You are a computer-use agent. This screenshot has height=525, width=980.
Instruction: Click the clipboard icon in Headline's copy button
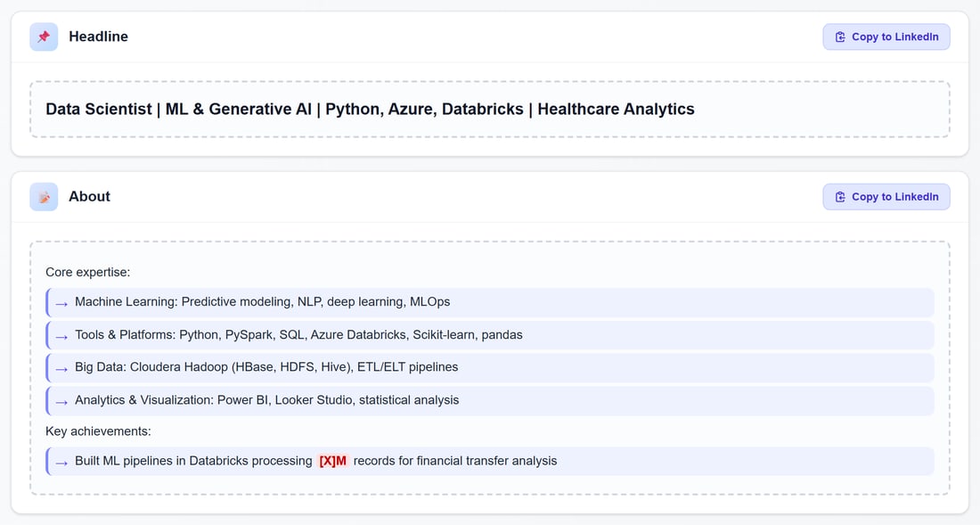[x=840, y=37]
